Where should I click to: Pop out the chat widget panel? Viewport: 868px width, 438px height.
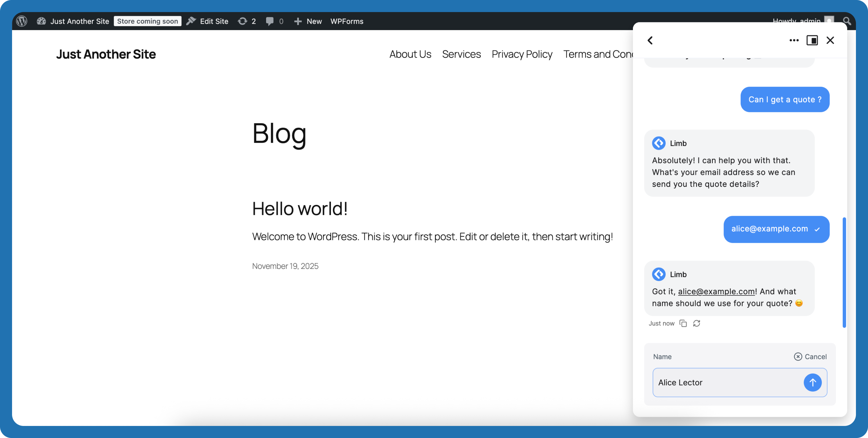[812, 40]
